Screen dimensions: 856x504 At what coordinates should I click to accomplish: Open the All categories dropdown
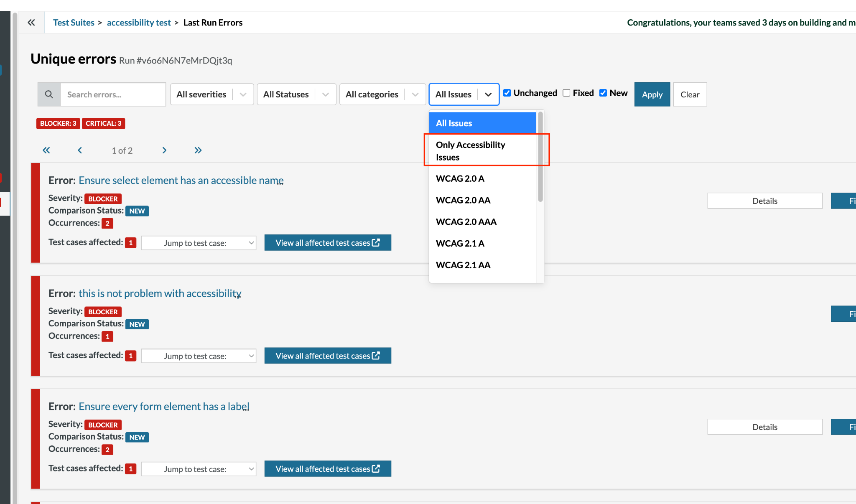[382, 94]
